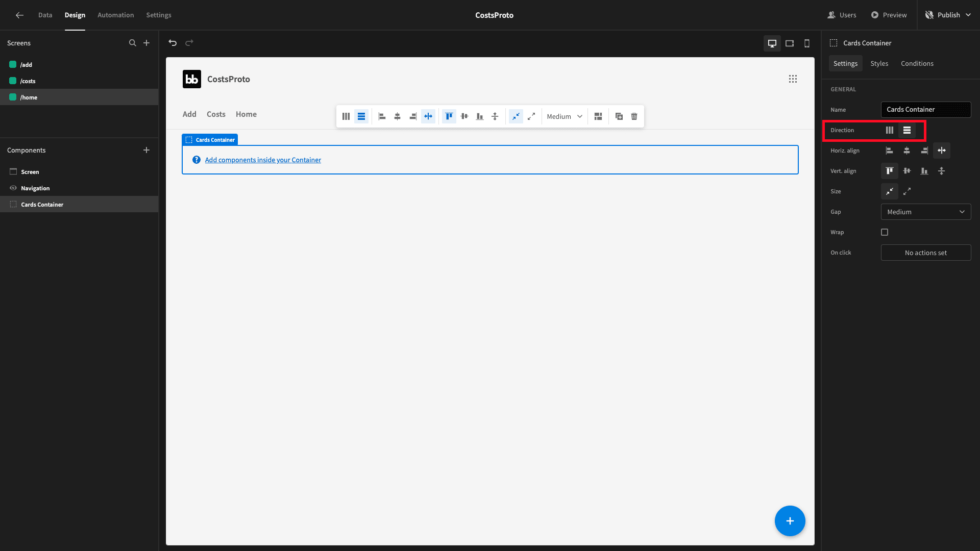
Task: Duplicate component using the floating toolbar icon
Action: (x=619, y=116)
